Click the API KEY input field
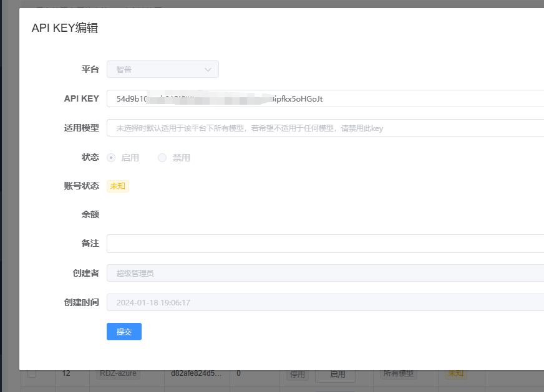The image size is (544, 392). [x=326, y=99]
